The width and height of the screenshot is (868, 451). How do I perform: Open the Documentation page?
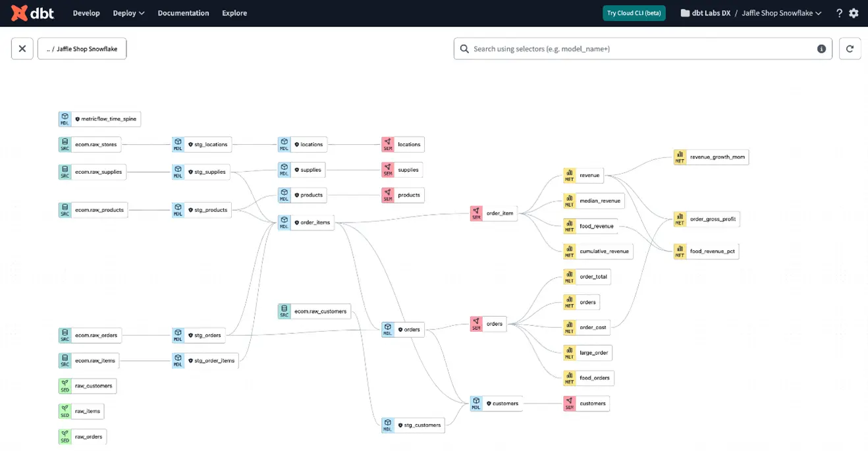coord(183,13)
